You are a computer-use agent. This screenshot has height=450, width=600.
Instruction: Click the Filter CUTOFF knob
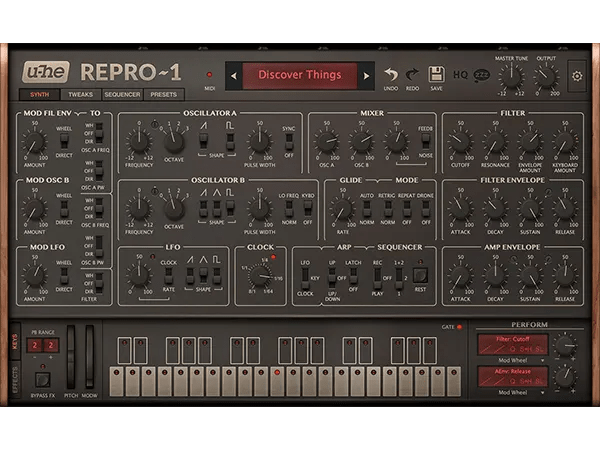point(460,142)
